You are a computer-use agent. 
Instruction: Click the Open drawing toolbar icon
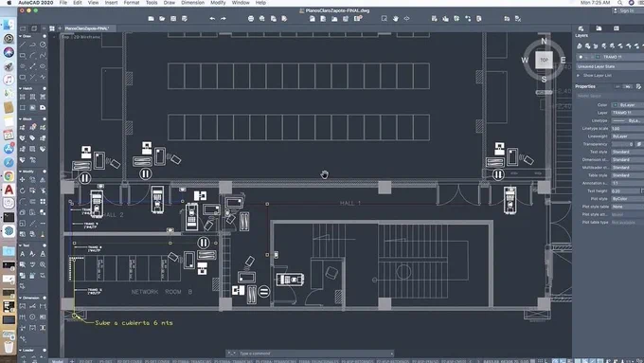point(162,19)
